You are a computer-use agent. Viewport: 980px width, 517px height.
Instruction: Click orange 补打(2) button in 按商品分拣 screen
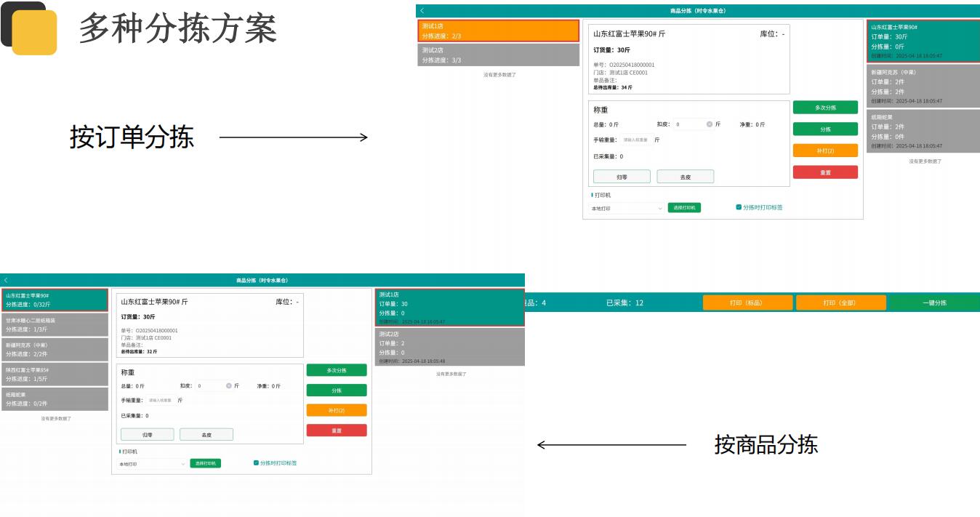tap(337, 410)
